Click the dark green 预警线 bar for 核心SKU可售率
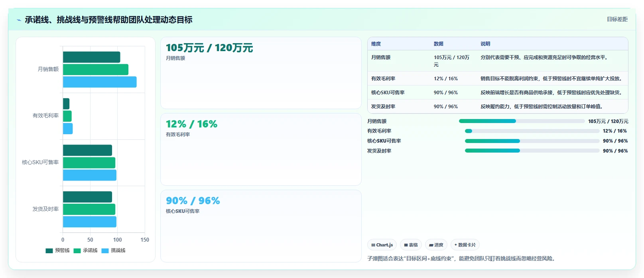Image resolution: width=644 pixels, height=278 pixels. click(87, 150)
